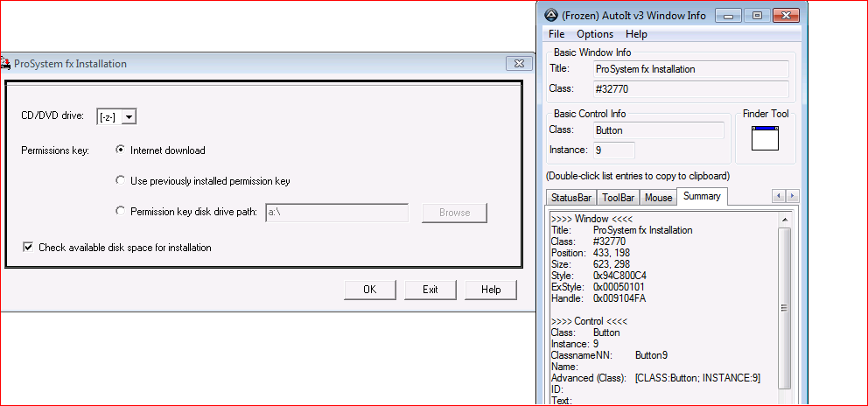Choose Permission key disk drive path radio
868x406 pixels.
tap(120, 211)
